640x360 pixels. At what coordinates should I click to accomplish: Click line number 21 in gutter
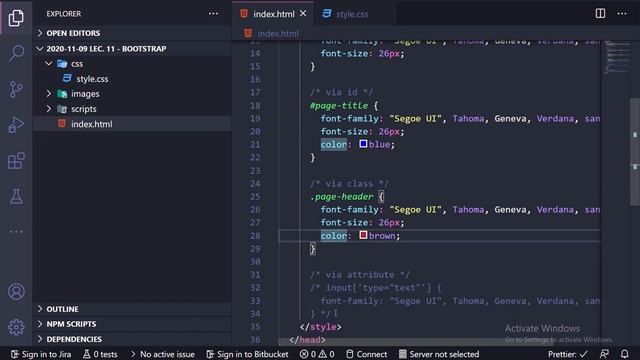(255, 144)
